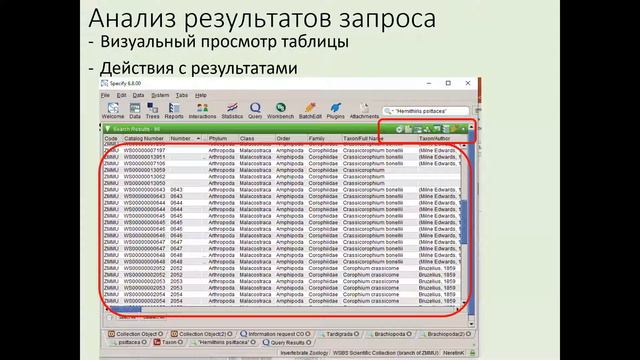Switch to the Taxon tab
This screenshot has width=640, height=360.
coord(168,342)
